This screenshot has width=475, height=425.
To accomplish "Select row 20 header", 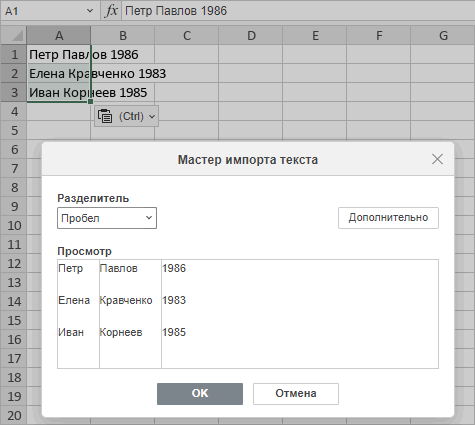I will click(14, 416).
